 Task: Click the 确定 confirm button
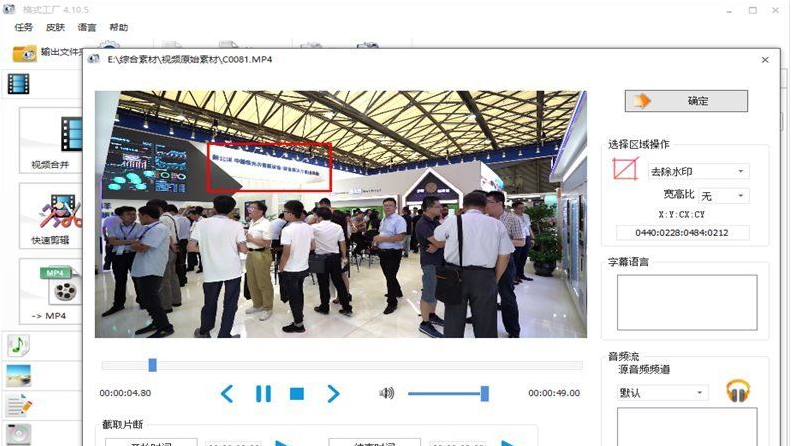pos(686,101)
